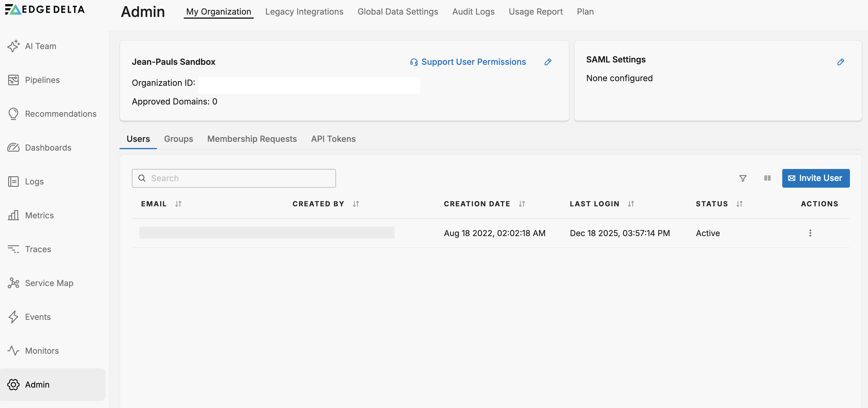Open Support User Permissions
Screen dimensions: 868x408
(x=473, y=62)
